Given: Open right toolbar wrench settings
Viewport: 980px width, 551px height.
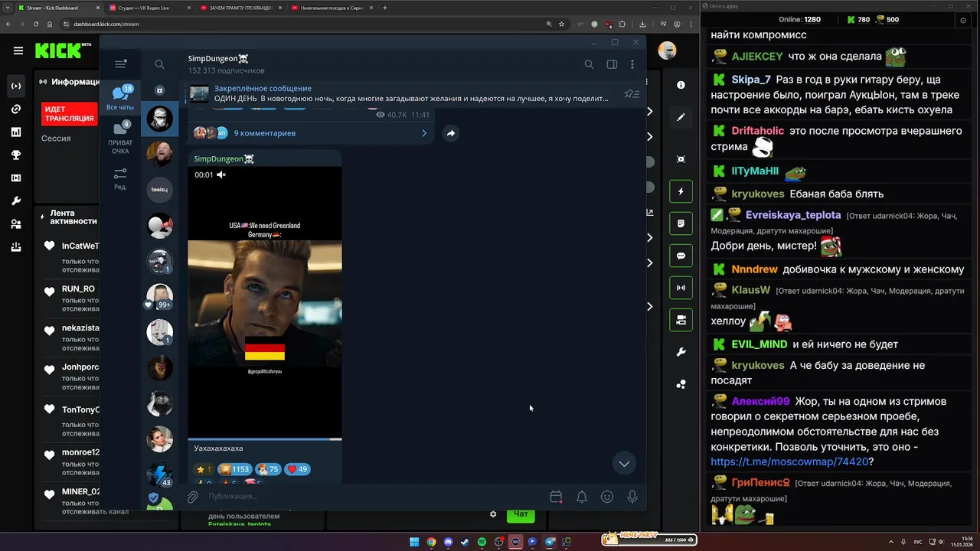Looking at the screenshot, I should pos(681,352).
